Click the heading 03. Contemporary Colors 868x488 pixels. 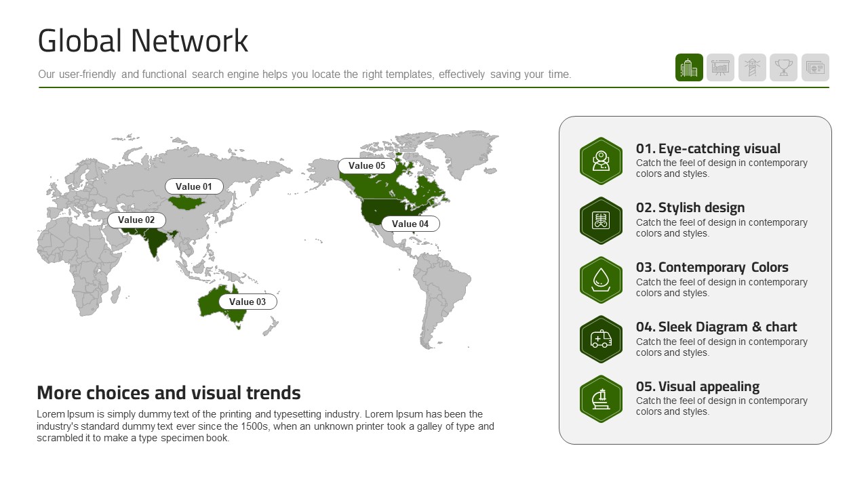click(x=712, y=267)
